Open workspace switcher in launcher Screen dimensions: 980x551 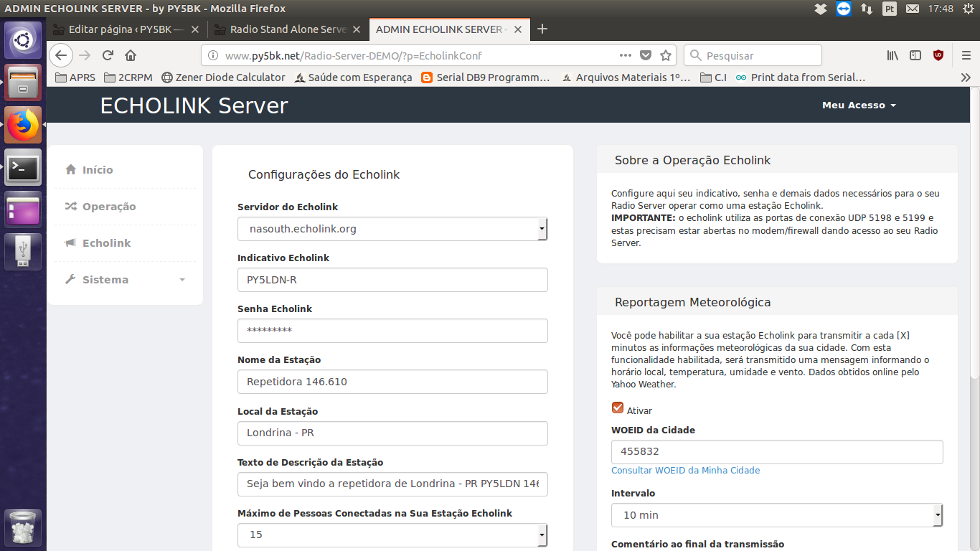[x=23, y=209]
